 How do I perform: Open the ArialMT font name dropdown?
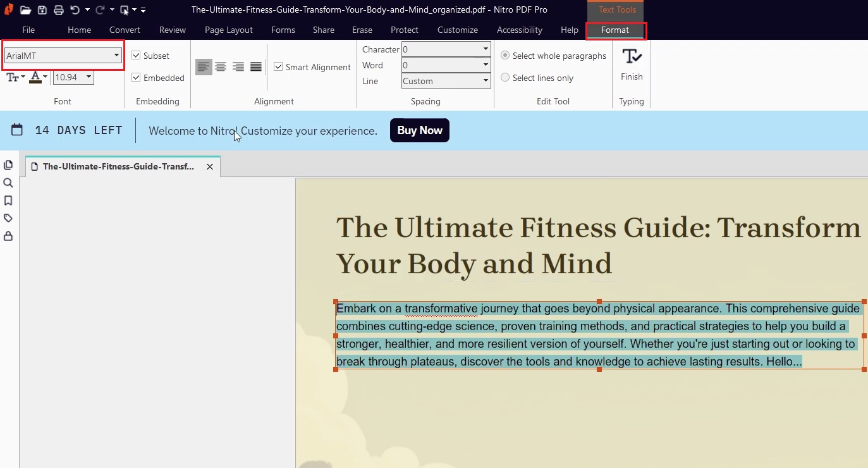pos(63,56)
